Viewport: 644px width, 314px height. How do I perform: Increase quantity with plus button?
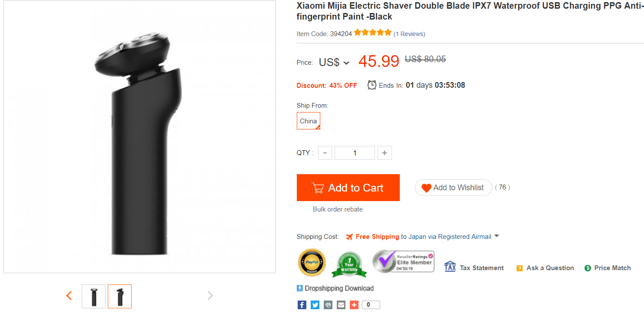[x=385, y=153]
